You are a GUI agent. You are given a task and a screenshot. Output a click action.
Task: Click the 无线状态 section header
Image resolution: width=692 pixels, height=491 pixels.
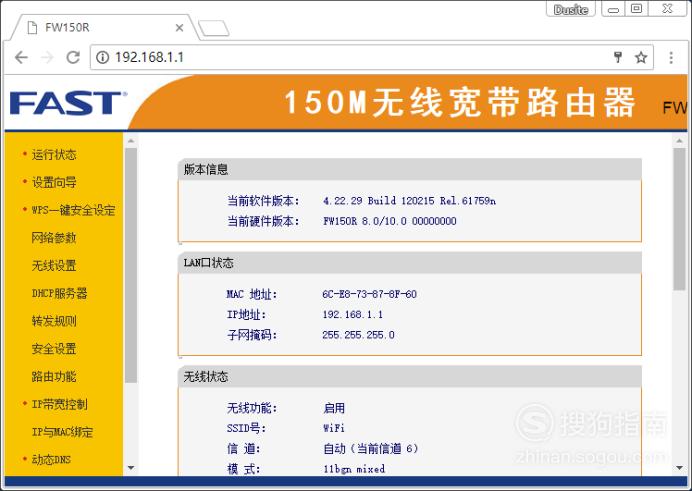pyautogui.click(x=410, y=377)
